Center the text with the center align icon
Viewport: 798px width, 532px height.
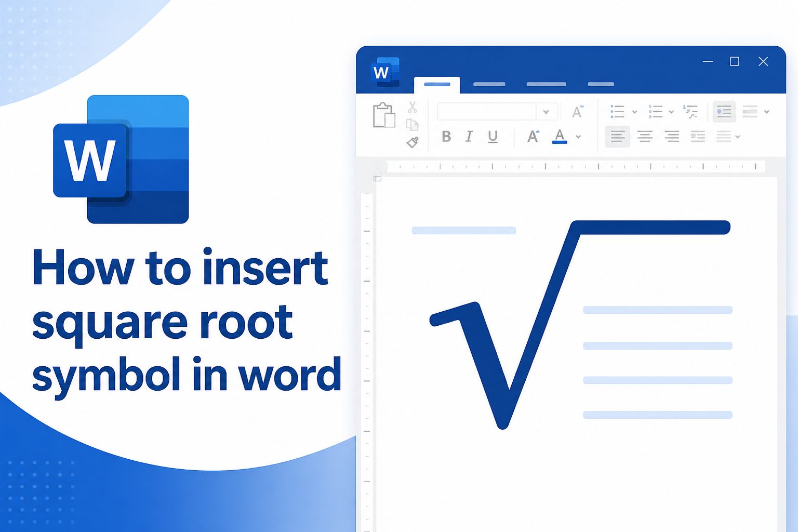645,137
